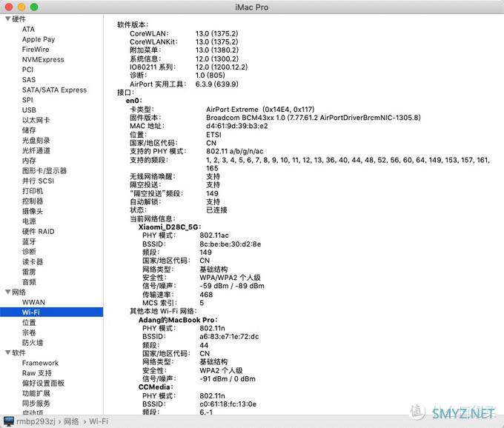The width and height of the screenshot is (504, 428).
Task: Open the 电源 entry
Action: [x=29, y=221]
